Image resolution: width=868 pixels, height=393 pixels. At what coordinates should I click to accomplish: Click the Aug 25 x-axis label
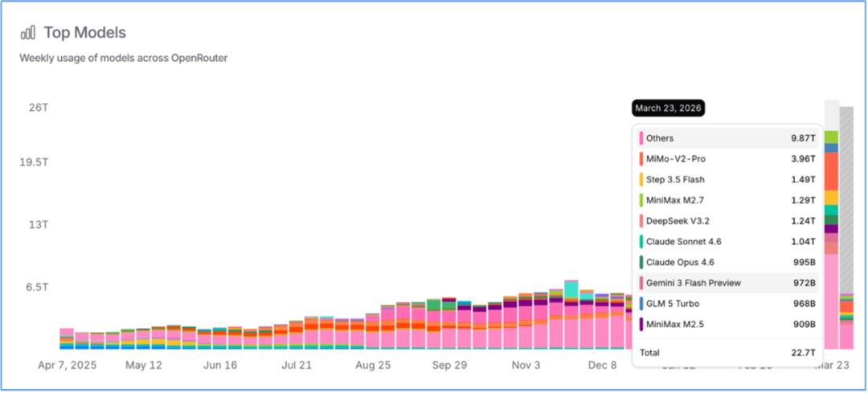pyautogui.click(x=371, y=365)
